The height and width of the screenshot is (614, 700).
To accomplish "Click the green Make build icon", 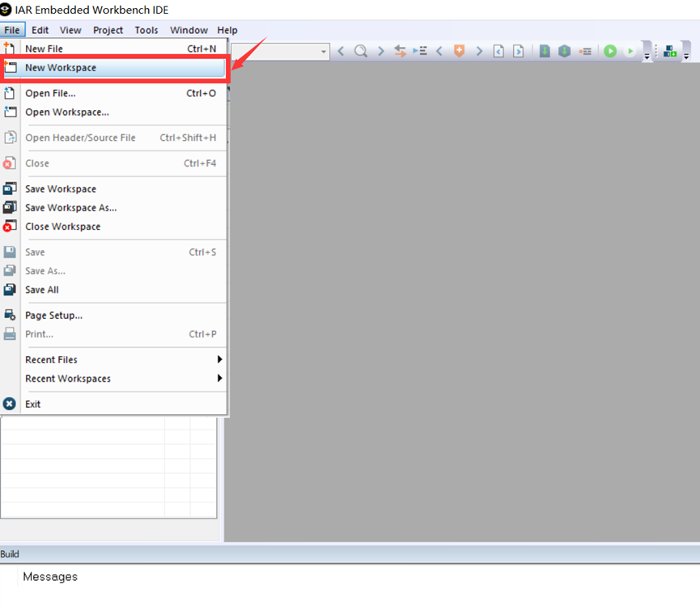I will coord(564,51).
